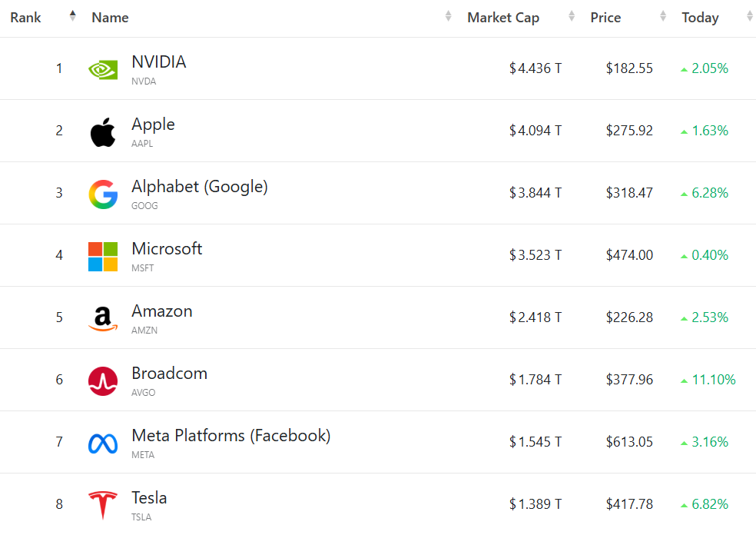Click the Tesla T logo

click(103, 505)
